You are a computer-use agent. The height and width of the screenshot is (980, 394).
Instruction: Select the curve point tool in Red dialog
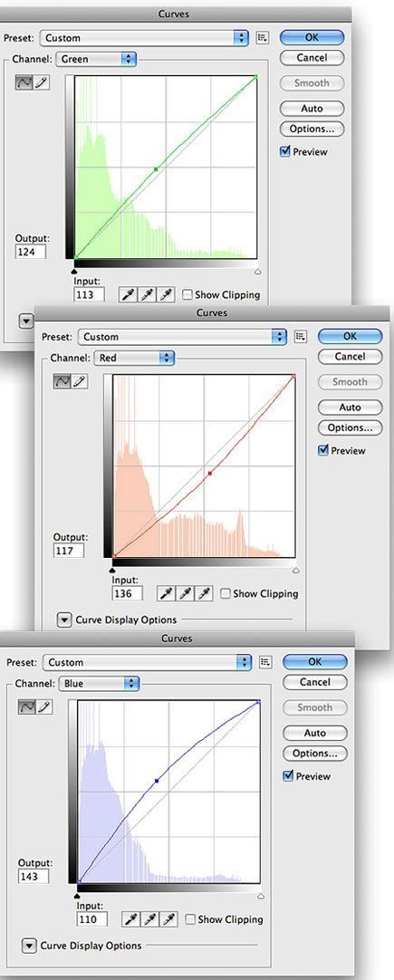click(62, 381)
